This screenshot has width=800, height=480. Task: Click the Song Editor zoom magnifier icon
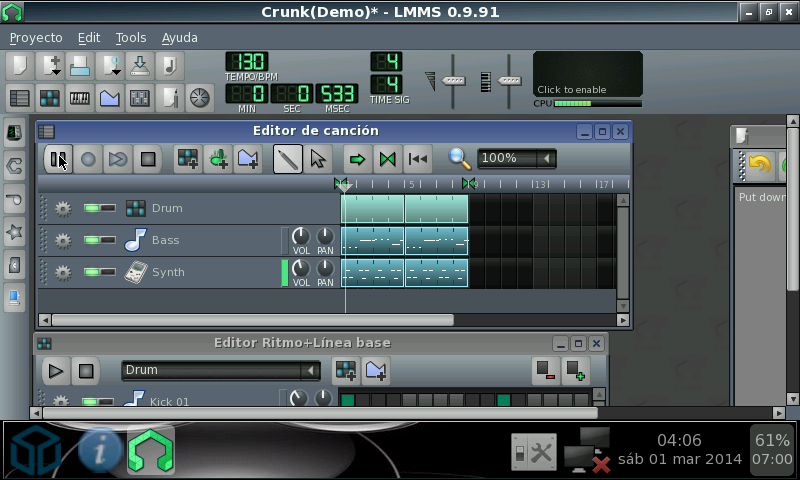(x=459, y=158)
